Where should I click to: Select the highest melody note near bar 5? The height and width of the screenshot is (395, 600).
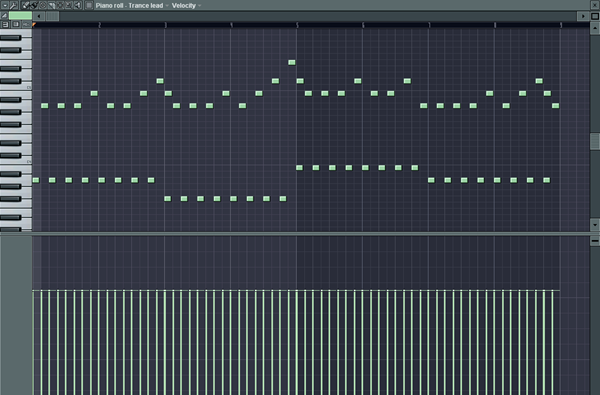(292, 62)
